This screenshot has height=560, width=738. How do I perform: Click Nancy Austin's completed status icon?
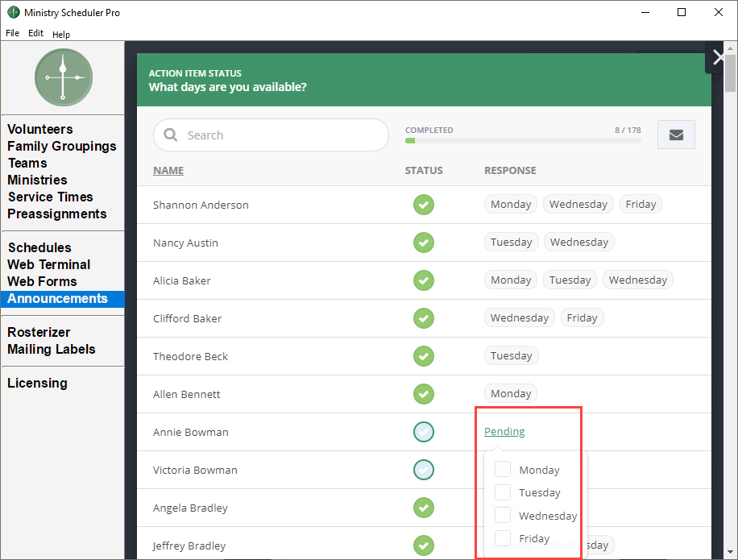tap(424, 243)
